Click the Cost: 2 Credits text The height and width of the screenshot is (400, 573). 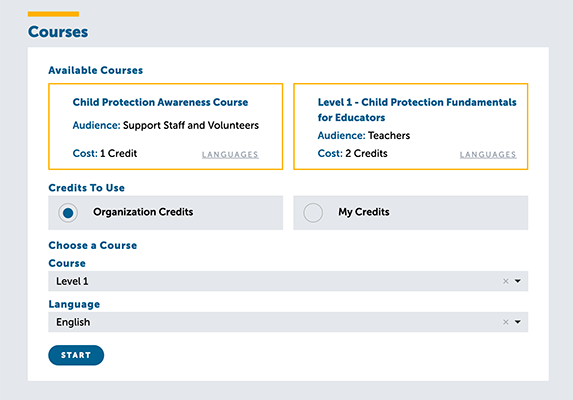[x=353, y=153]
